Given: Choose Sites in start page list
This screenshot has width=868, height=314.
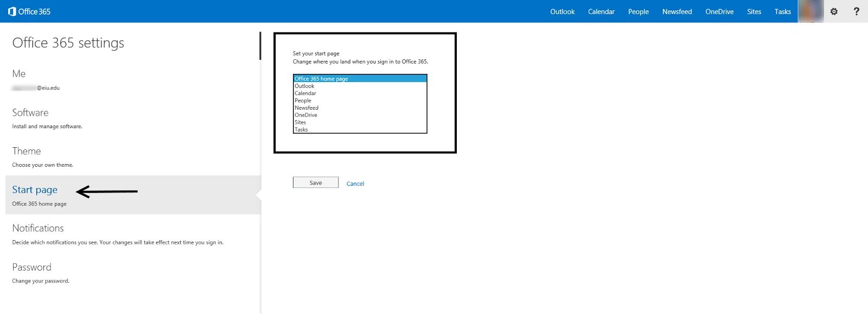Looking at the screenshot, I should click(360, 122).
